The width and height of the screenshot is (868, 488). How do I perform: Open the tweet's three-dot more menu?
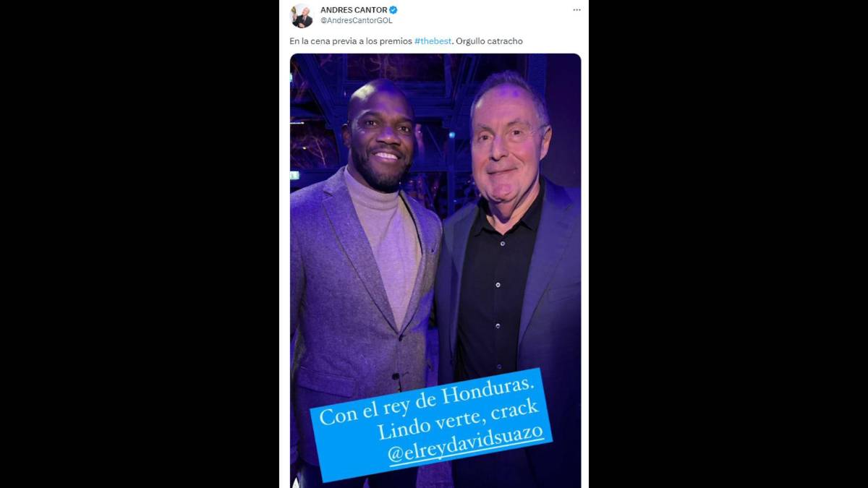(x=576, y=10)
